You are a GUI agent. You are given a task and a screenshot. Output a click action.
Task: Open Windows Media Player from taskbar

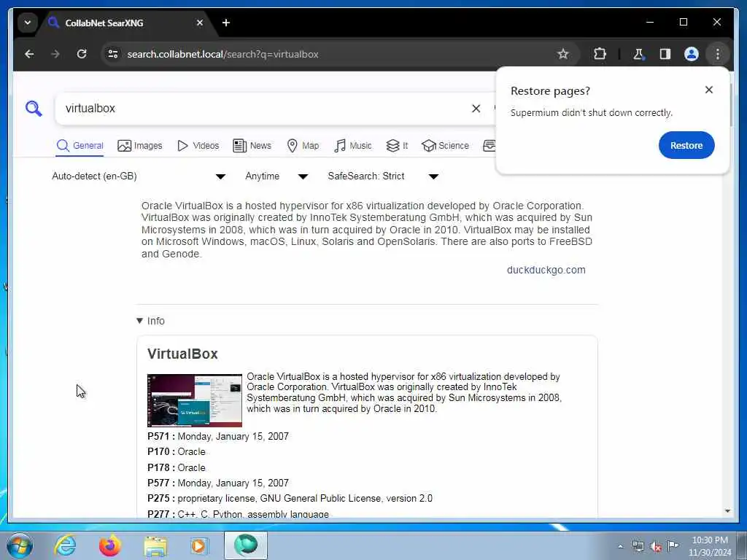pyautogui.click(x=200, y=545)
